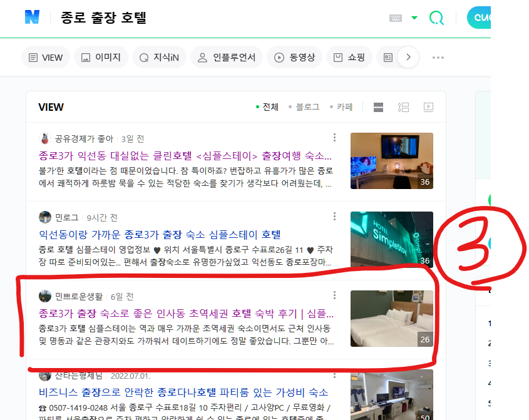Viewport: 529px width, 420px height.
Task: Click the 6일 전 timestamp
Action: 122,297
